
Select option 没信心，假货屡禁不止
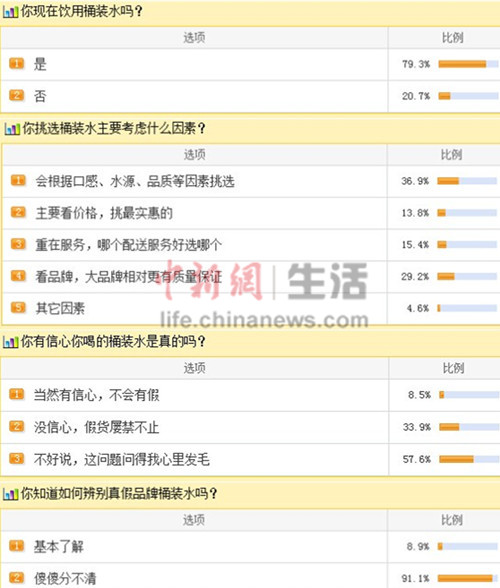pyautogui.click(x=96, y=427)
